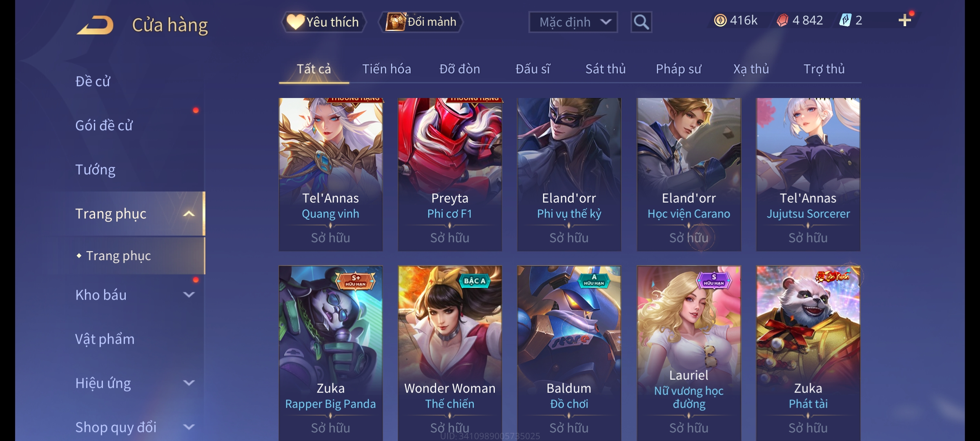Click the golden back arrow icon
This screenshot has width=980, height=441.
tap(95, 25)
